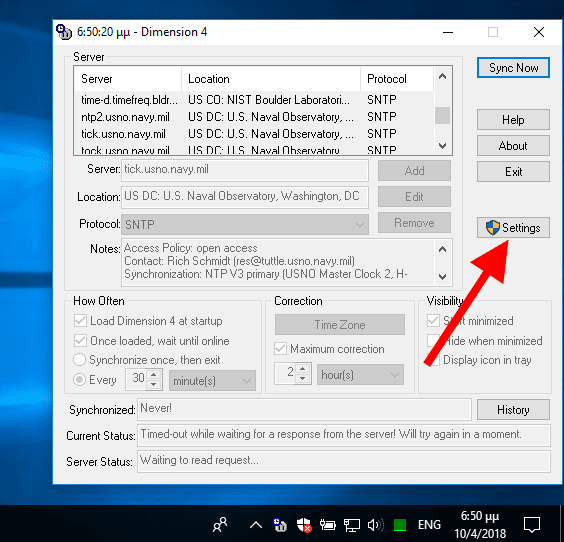Click inside the Notes text area
Image resolution: width=564 pixels, height=542 pixels.
point(278,262)
